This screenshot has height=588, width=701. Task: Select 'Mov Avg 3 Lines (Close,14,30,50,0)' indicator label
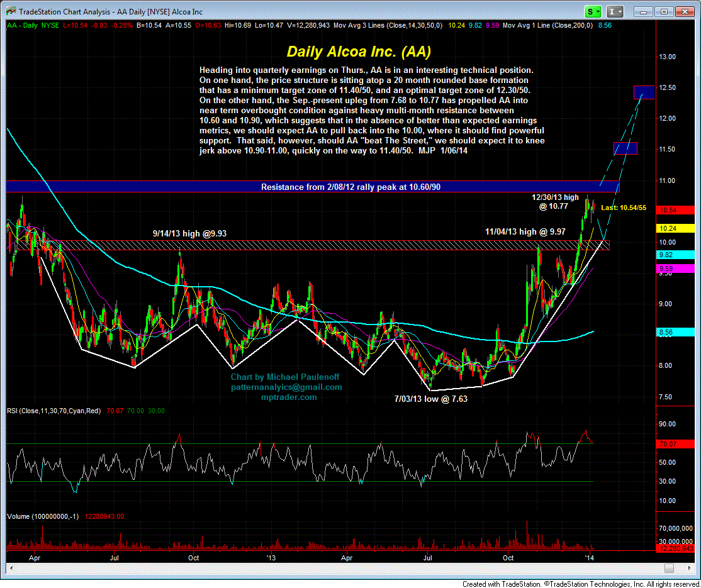388,25
